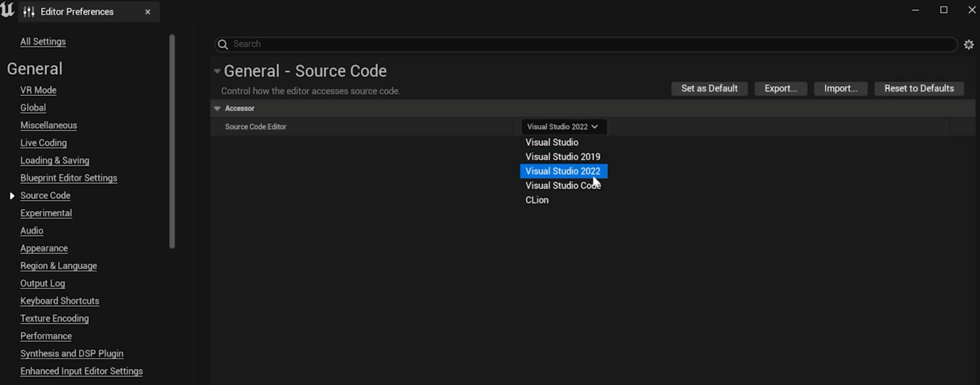Open VR Mode settings
Screen dimensions: 980x385
pos(39,90)
